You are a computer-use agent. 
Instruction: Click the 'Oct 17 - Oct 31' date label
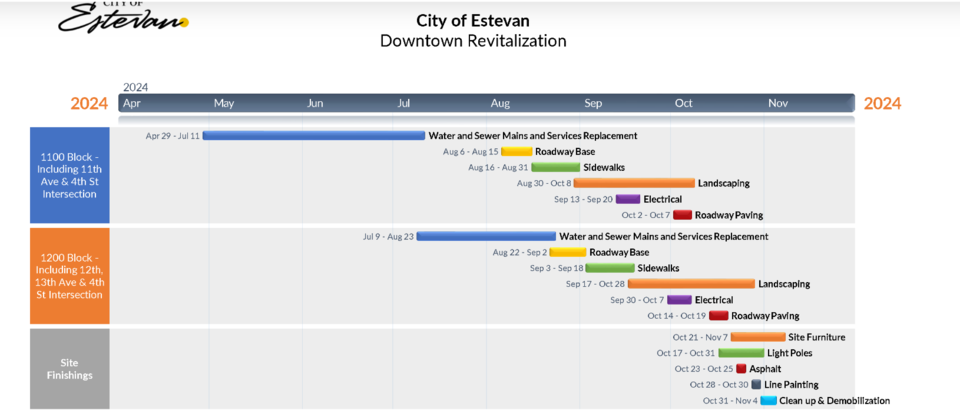(x=686, y=353)
